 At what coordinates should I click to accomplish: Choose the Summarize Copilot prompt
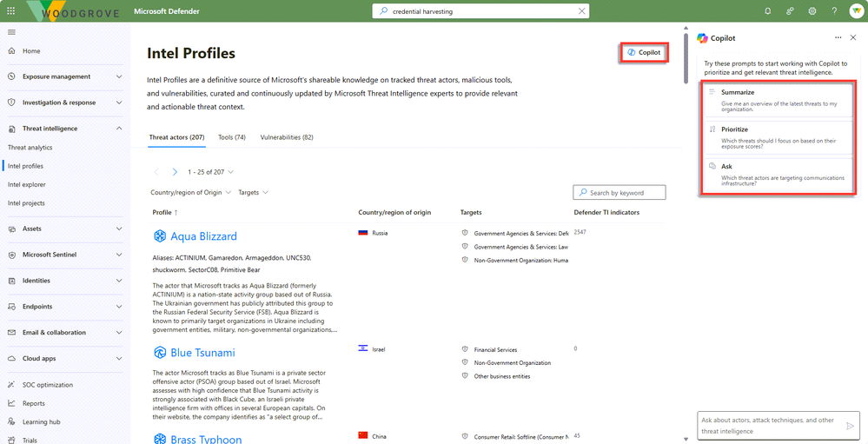coord(778,101)
